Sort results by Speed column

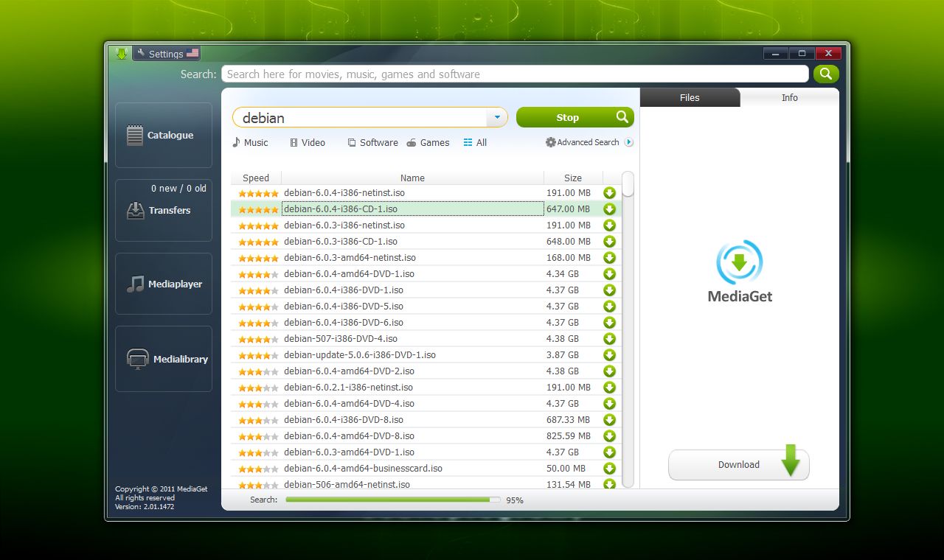pyautogui.click(x=256, y=178)
